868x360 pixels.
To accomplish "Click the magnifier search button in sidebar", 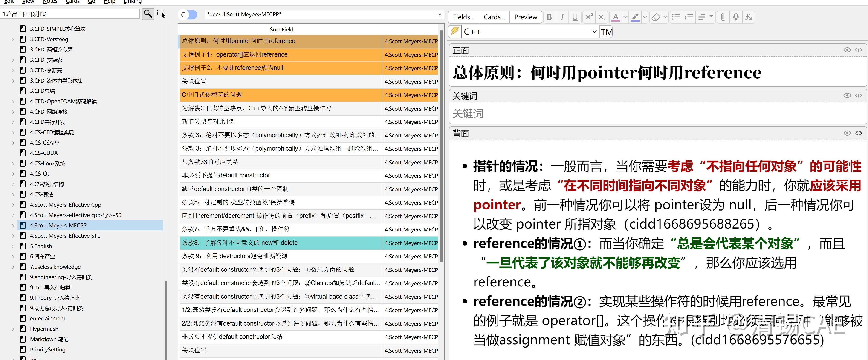I will 148,14.
